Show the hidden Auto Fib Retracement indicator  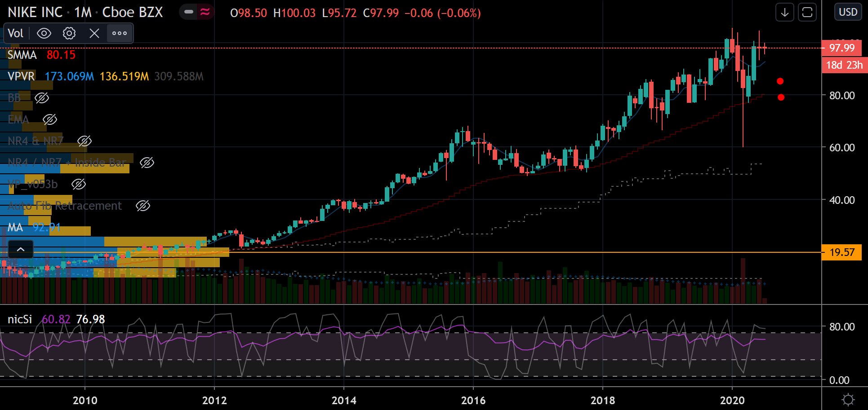point(143,206)
